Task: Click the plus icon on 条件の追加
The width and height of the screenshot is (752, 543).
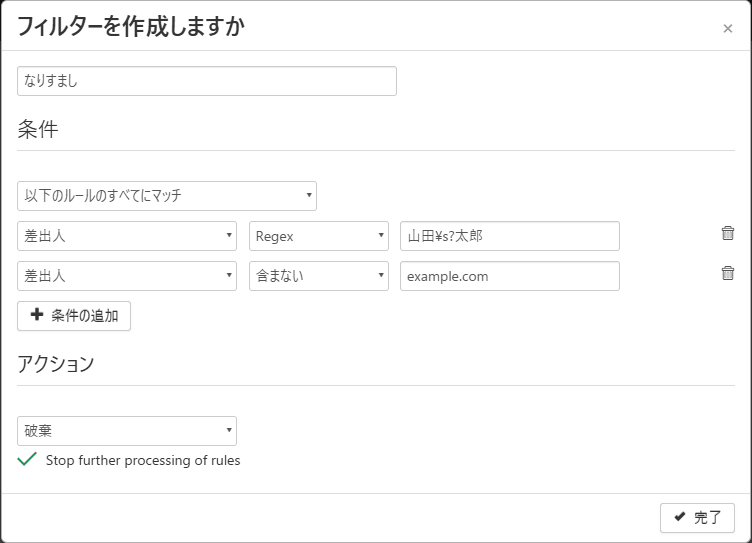Action: click(x=37, y=316)
